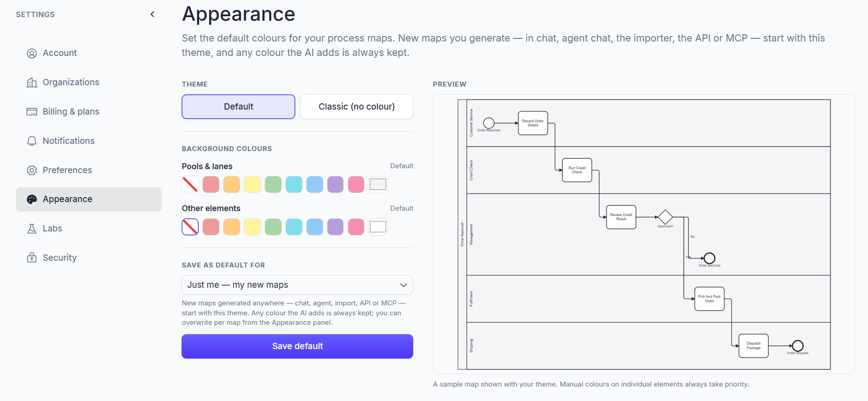Open custom colour picker for Other elements
Viewport: 868px width, 401px height.
coord(378,227)
